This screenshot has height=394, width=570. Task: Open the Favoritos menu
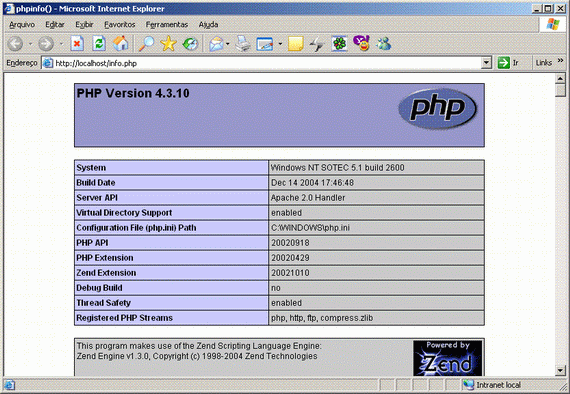point(120,25)
